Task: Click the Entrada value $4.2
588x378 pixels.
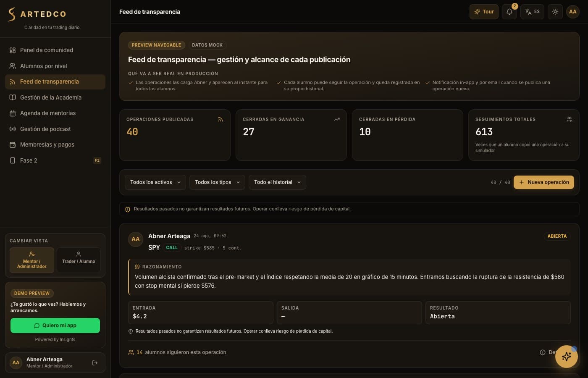Action: tap(140, 317)
